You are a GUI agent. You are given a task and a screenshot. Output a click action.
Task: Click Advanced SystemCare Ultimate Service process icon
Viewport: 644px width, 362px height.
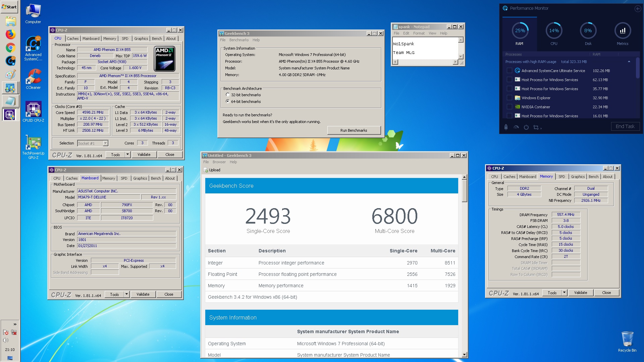coord(518,71)
